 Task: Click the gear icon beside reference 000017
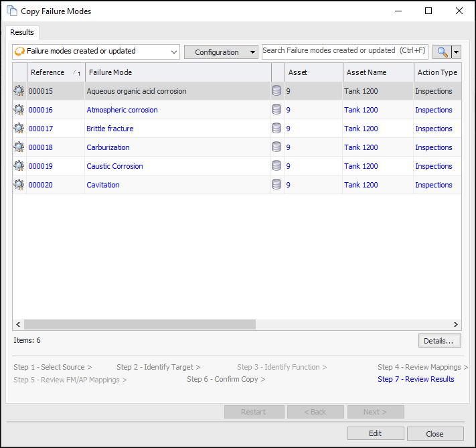tap(19, 129)
